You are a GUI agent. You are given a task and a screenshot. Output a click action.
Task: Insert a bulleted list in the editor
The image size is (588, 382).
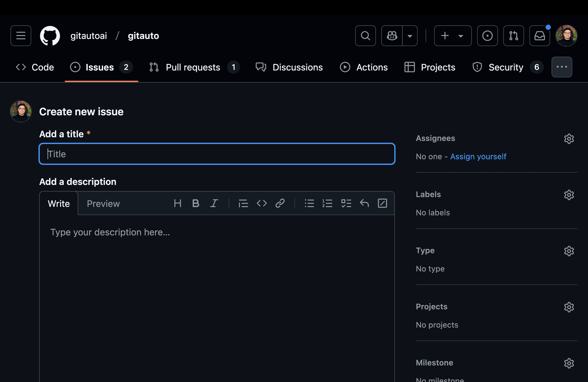coord(309,203)
